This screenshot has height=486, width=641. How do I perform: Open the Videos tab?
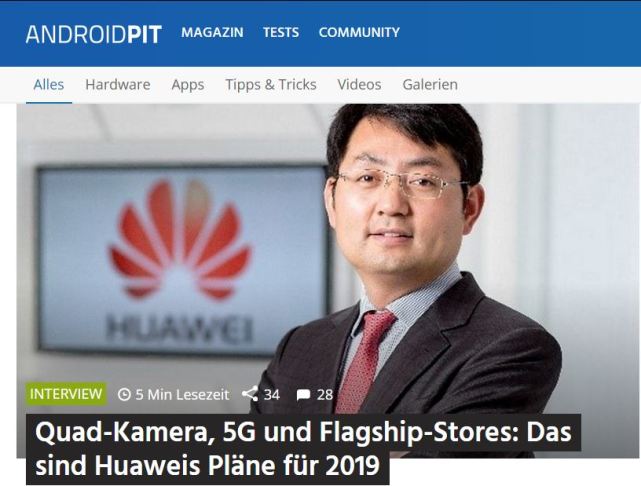[x=359, y=85]
